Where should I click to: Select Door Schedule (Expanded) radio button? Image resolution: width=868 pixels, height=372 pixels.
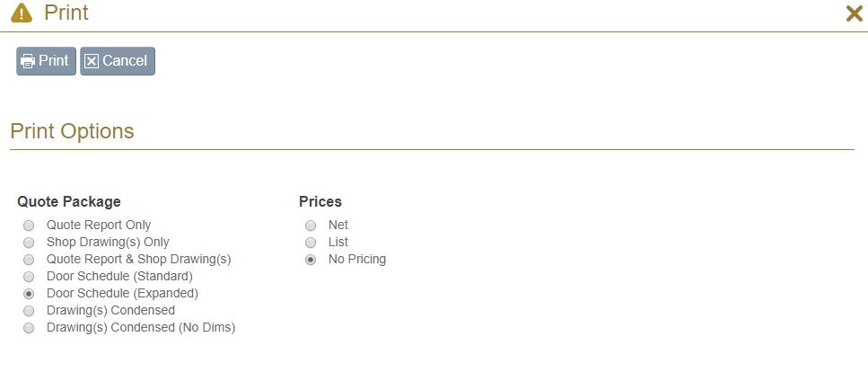click(x=29, y=294)
